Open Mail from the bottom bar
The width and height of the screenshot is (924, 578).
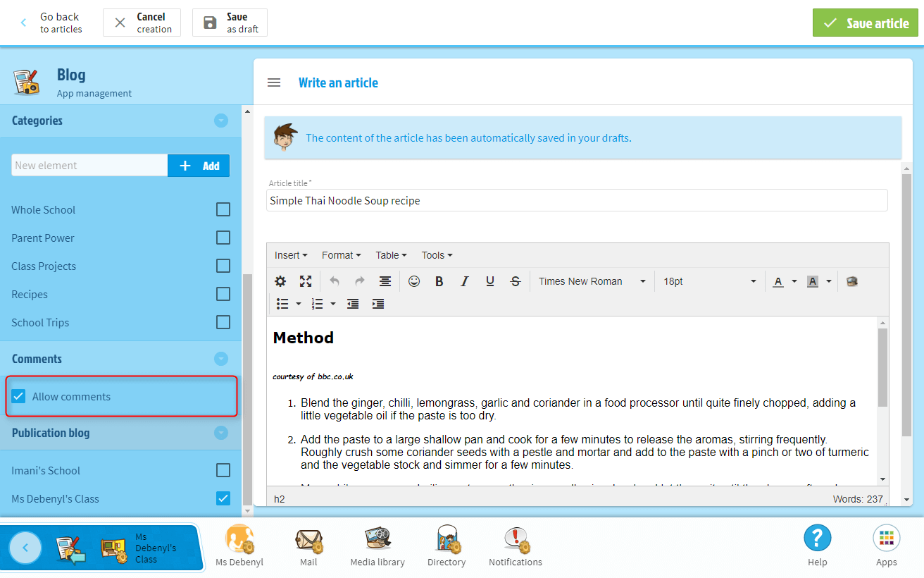click(x=308, y=541)
